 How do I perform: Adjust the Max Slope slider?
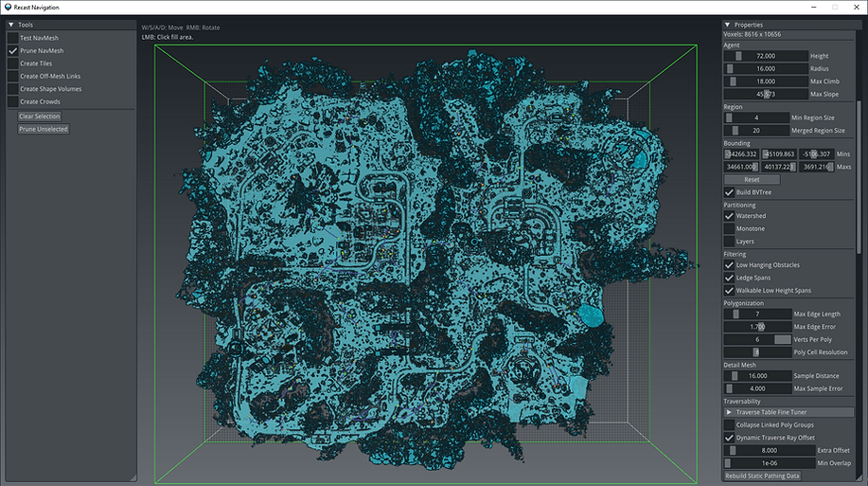click(x=766, y=94)
